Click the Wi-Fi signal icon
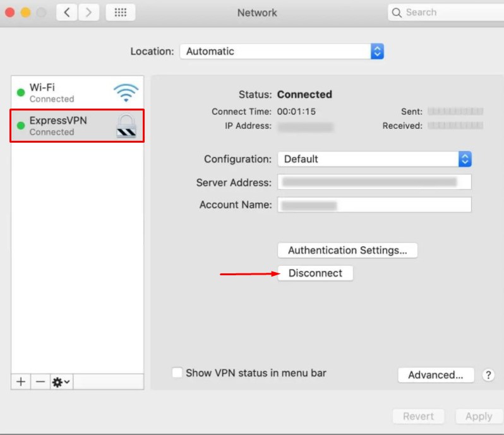The width and height of the screenshot is (504, 435). [126, 93]
